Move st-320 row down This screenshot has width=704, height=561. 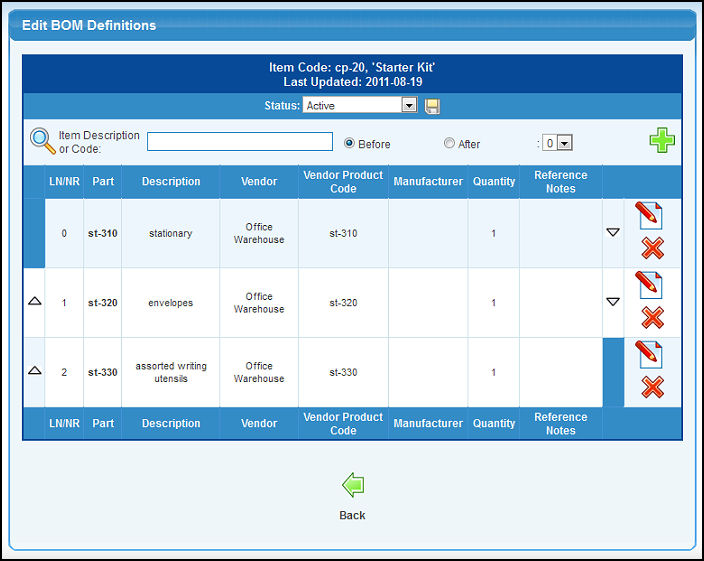tap(613, 302)
